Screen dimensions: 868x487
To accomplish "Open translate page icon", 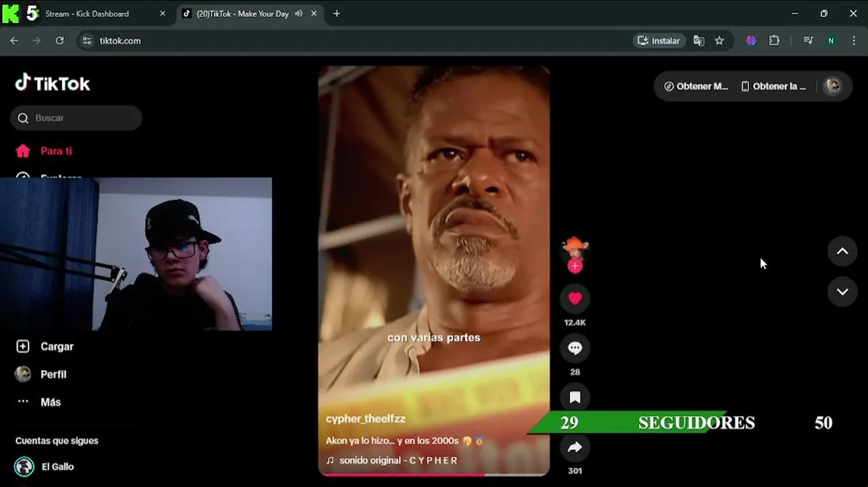I will [x=699, y=41].
